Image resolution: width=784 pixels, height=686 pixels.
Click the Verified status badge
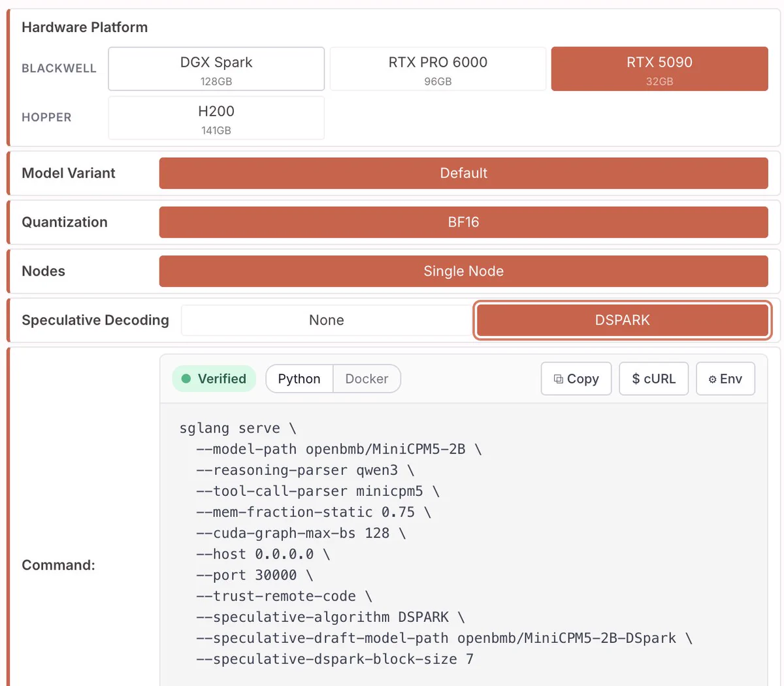(x=214, y=379)
